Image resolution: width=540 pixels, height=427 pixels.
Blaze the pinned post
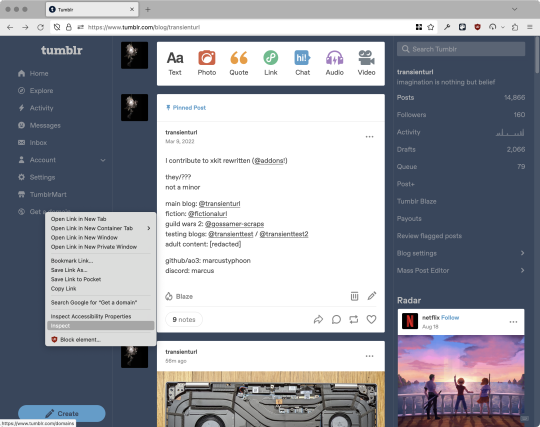coord(179,296)
